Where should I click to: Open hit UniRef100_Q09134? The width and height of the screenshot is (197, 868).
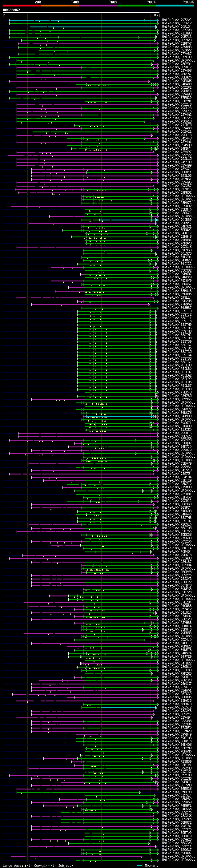point(177,26)
